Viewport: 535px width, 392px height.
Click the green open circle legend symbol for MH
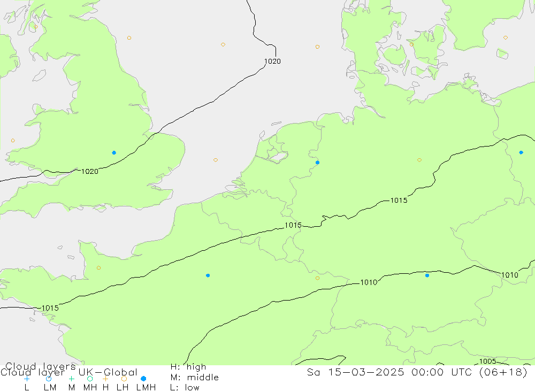90,379
